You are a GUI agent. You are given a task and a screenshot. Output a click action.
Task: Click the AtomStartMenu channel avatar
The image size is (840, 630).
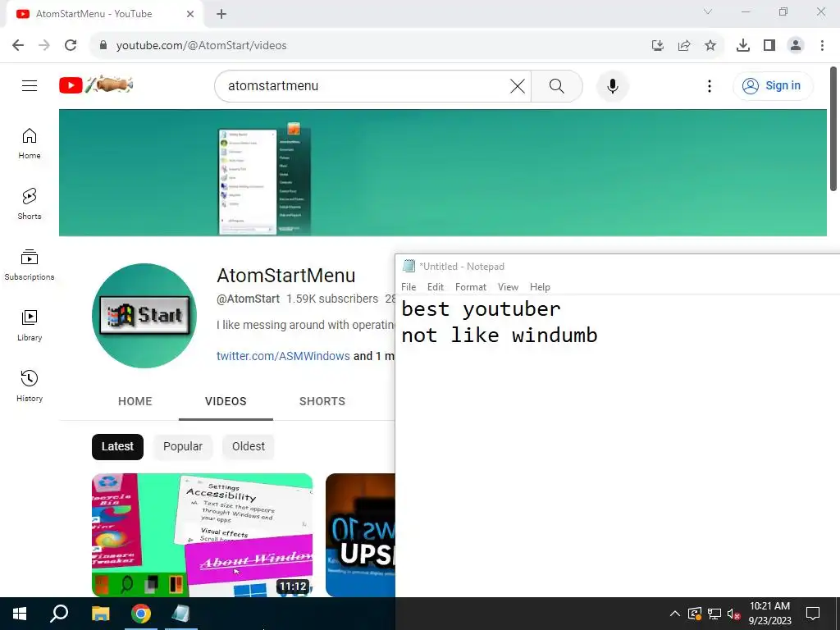click(144, 316)
